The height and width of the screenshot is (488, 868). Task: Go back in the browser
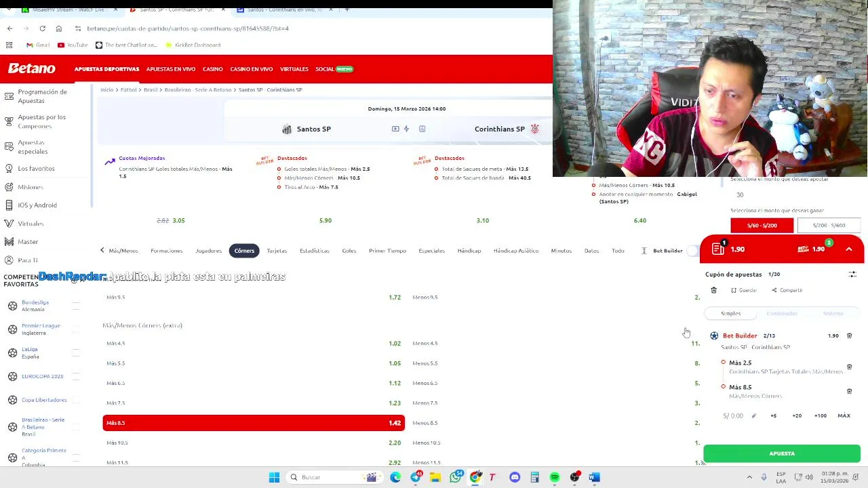[x=9, y=28]
